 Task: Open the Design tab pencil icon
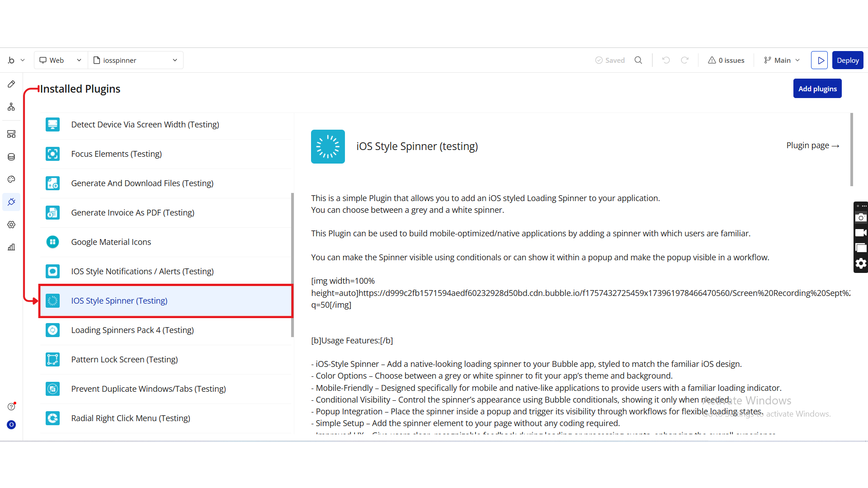pos(11,84)
